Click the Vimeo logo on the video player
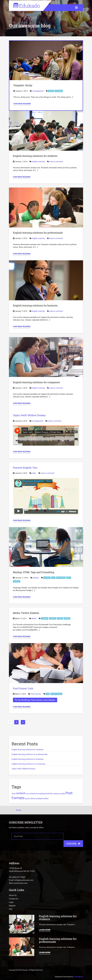The height and width of the screenshot is (980, 92). click(x=73, y=511)
